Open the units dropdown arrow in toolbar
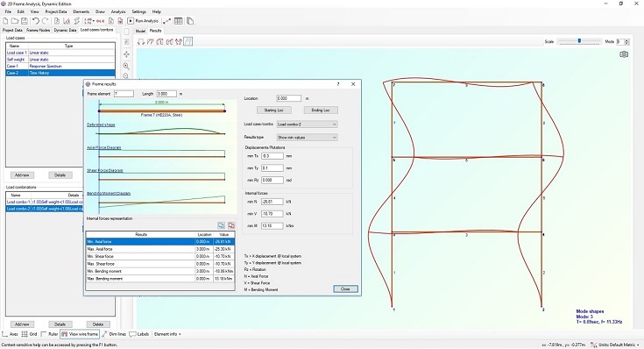The image size is (644, 349). [x=94, y=21]
